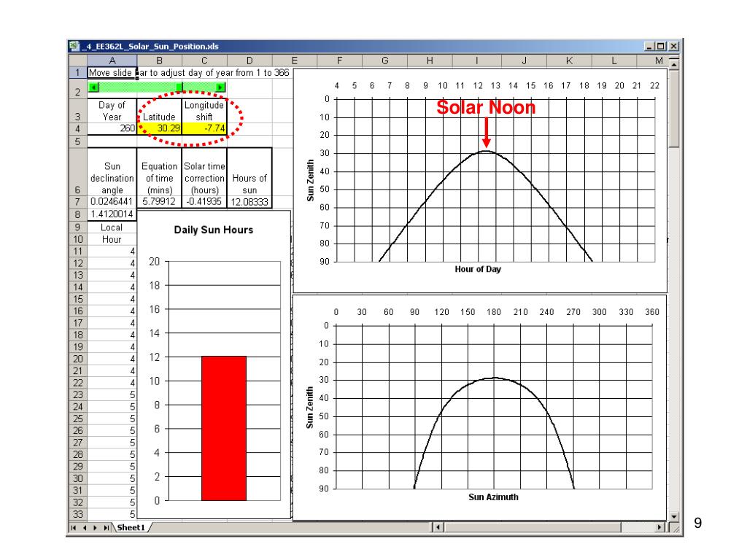Image resolution: width=747 pixels, height=560 pixels.
Task: Click the 'Hour of Day' axis title
Action: coord(478,269)
